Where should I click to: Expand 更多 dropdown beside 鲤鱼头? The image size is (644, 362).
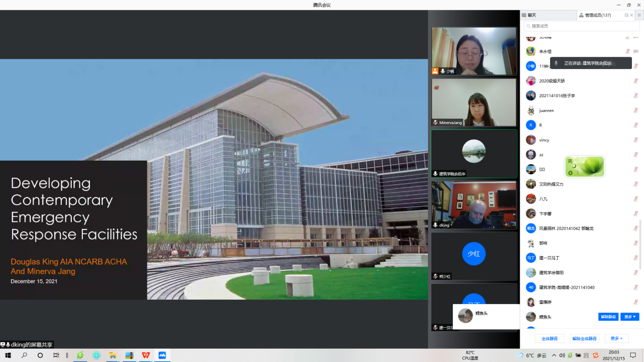click(630, 317)
